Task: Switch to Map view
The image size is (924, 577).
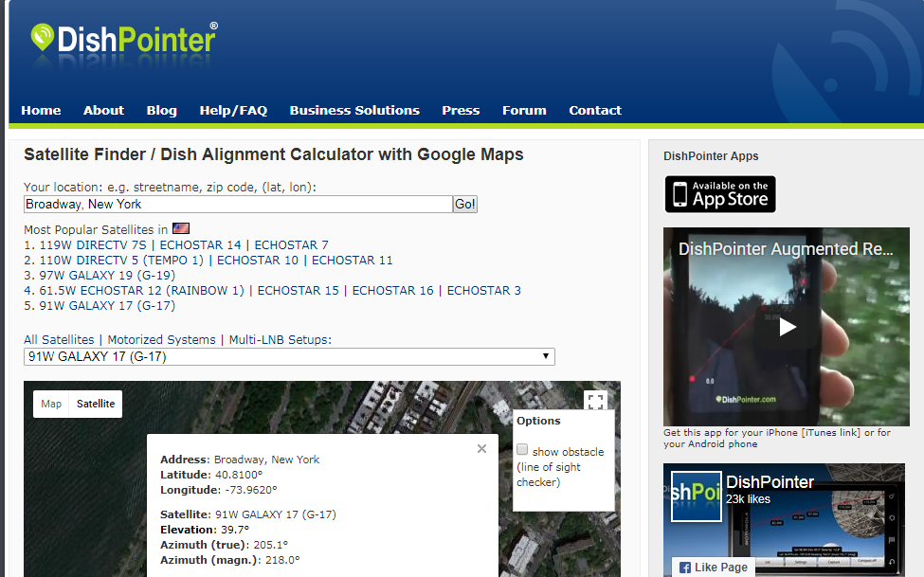Action: (x=50, y=404)
